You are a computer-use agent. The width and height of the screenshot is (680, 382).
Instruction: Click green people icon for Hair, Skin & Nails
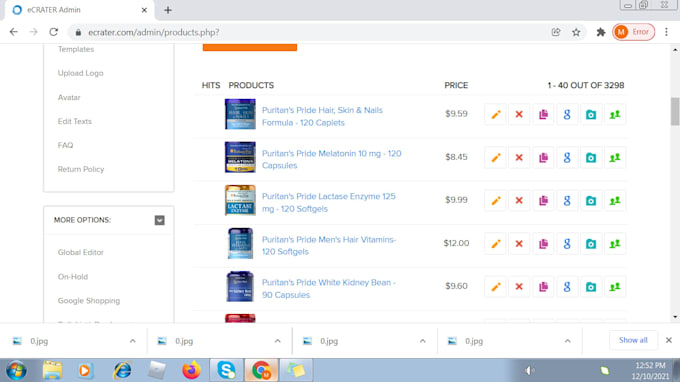(x=615, y=114)
